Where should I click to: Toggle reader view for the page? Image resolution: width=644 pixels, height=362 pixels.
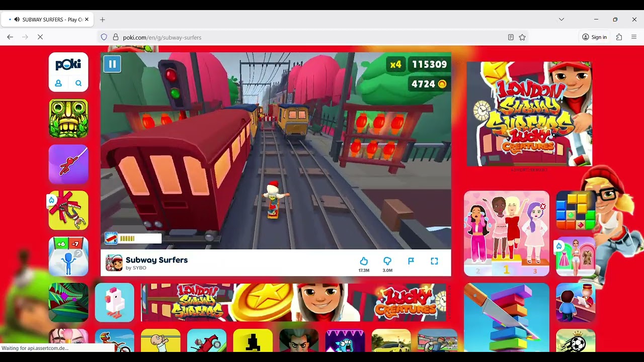[511, 37]
